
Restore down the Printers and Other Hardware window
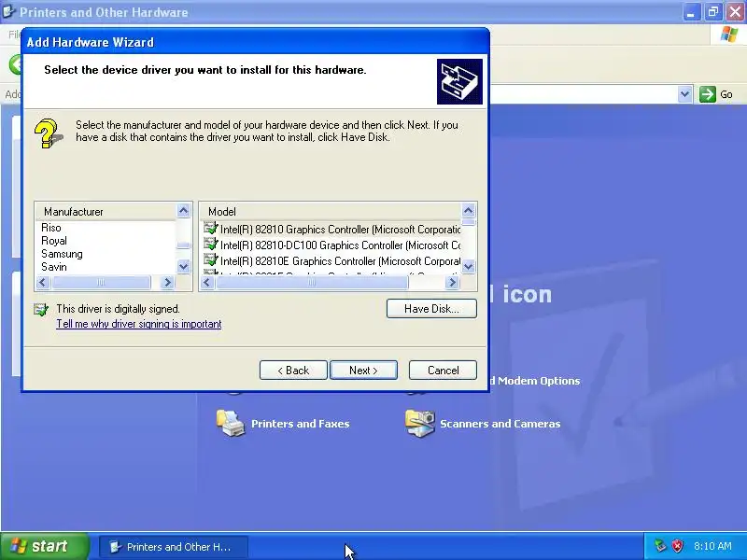point(713,12)
